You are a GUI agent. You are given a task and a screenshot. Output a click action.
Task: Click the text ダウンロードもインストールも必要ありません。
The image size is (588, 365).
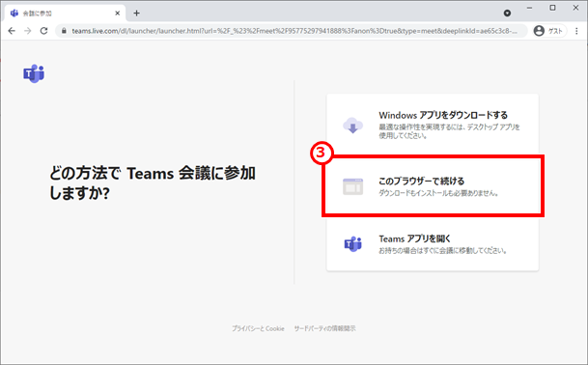tap(438, 193)
